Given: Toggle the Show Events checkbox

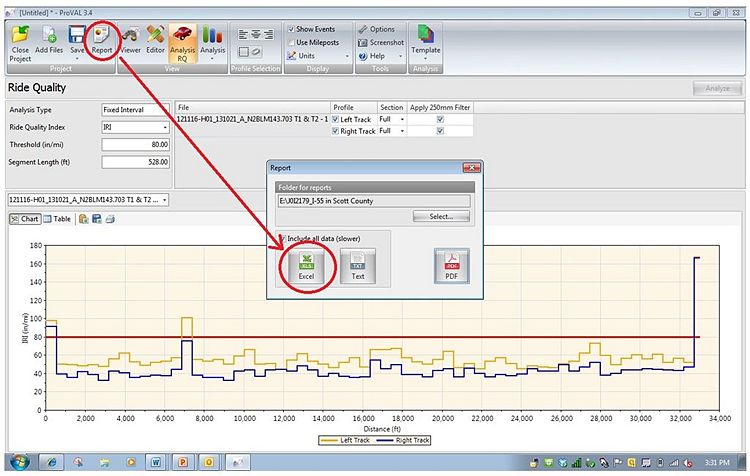Looking at the screenshot, I should [291, 29].
